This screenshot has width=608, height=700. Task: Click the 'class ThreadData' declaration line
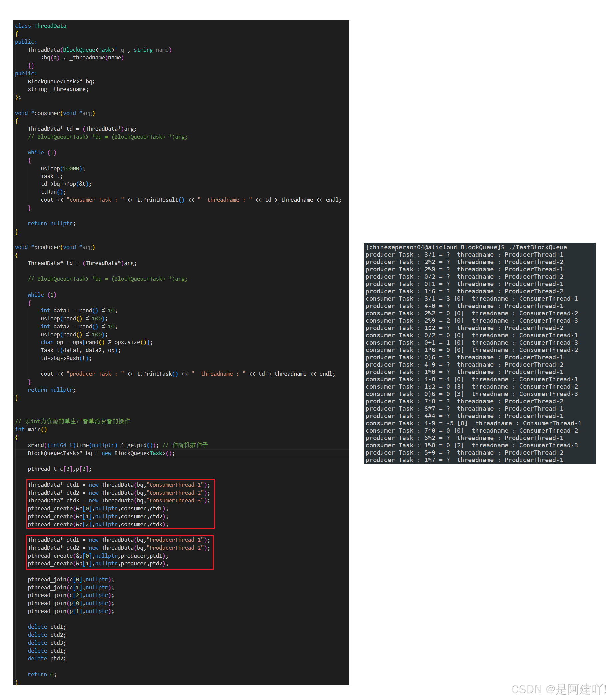click(40, 26)
